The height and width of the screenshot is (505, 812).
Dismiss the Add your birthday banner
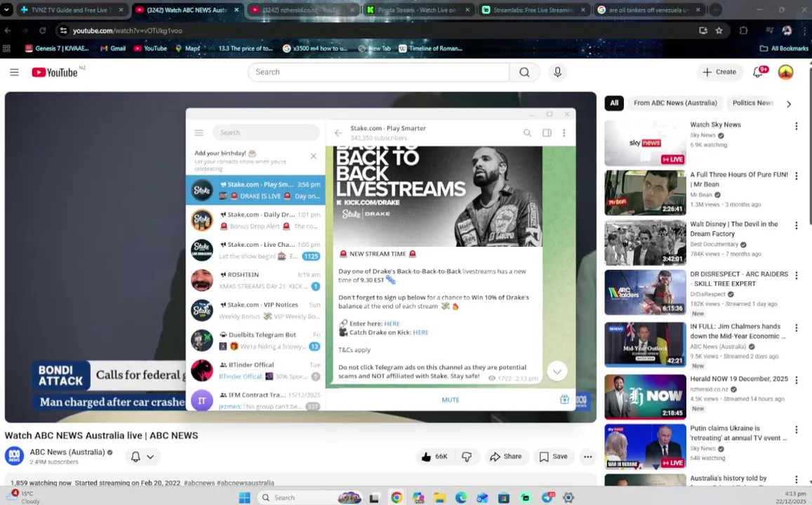tap(313, 156)
